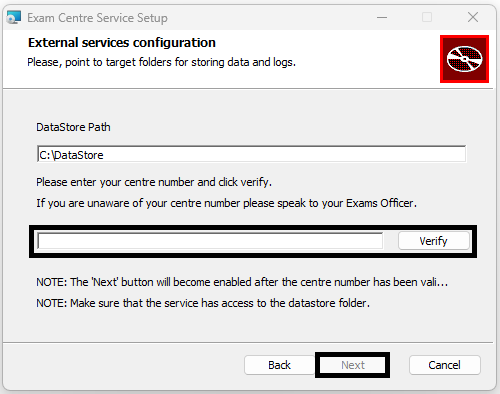Click the setup icon in title bar
This screenshot has width=500, height=394.
coord(14,17)
